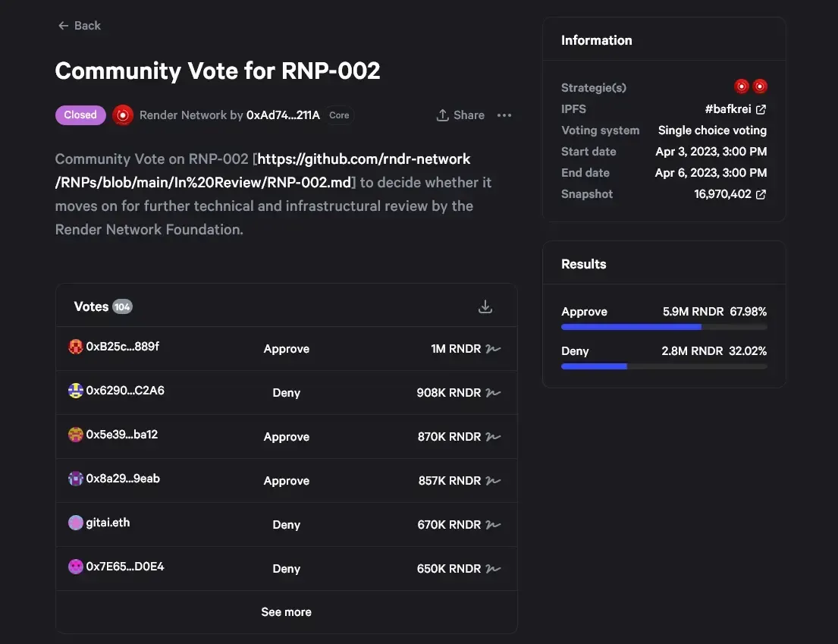Open the three-dot more options menu
The image size is (838, 644).
coord(504,115)
